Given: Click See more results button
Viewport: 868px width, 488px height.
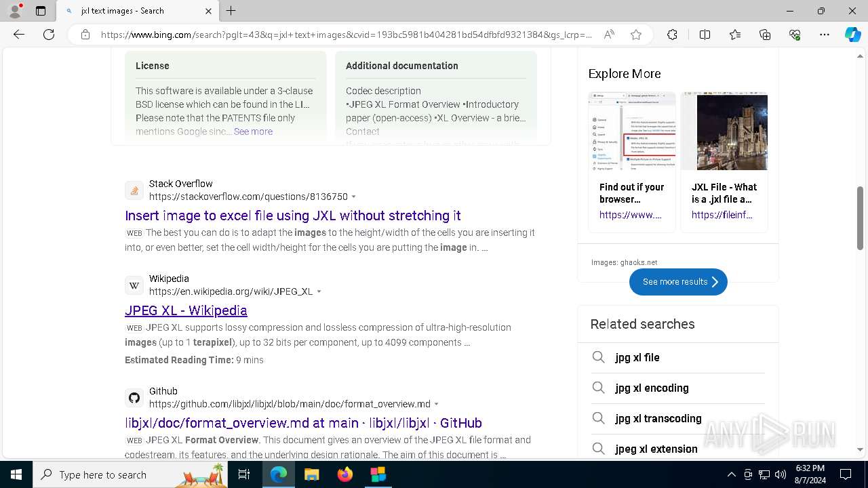Looking at the screenshot, I should (678, 282).
